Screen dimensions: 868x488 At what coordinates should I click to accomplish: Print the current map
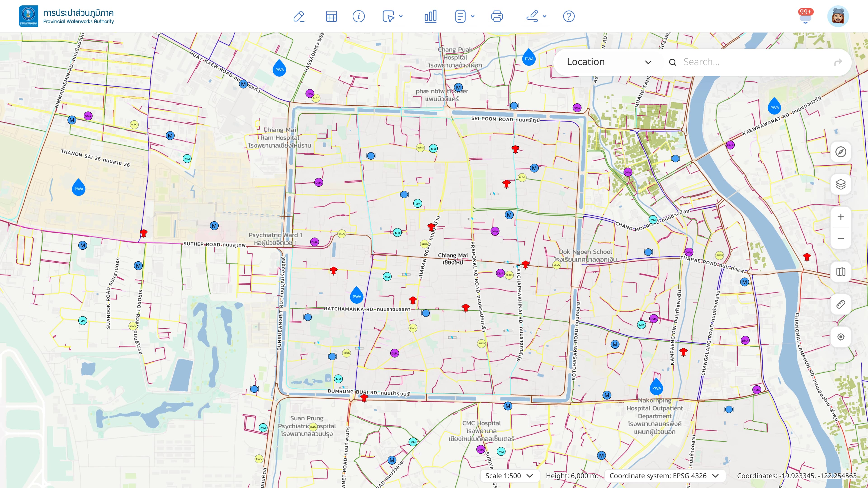[497, 16]
